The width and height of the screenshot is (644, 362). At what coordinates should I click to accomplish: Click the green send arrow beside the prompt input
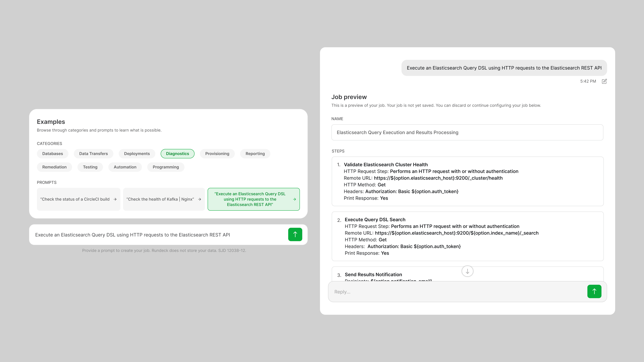pyautogui.click(x=295, y=234)
